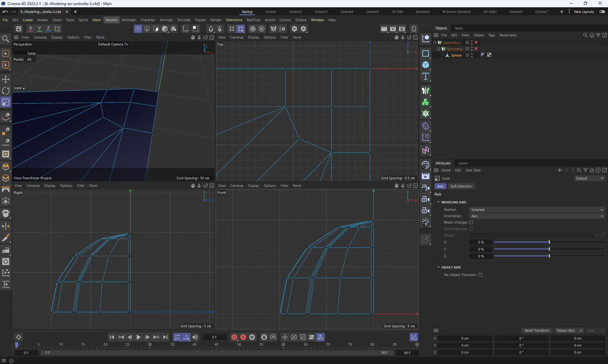This screenshot has height=364, width=608.
Task: Click the X axis percentage slider
Action: 549,242
